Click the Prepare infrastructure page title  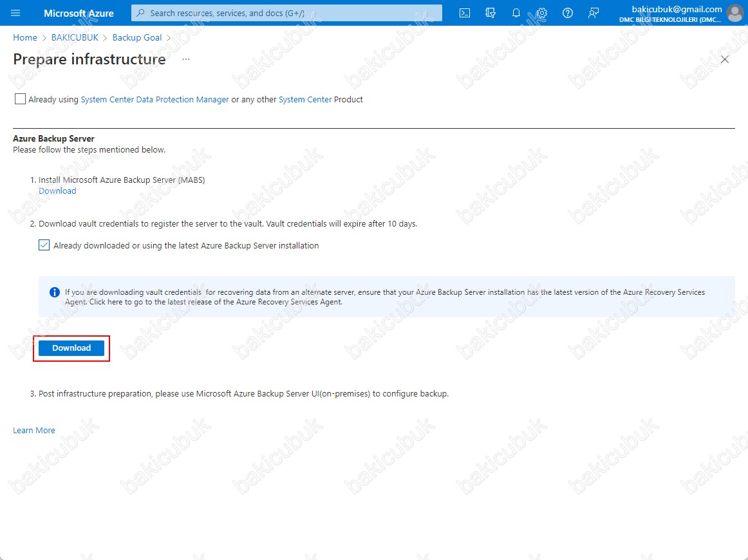(89, 59)
